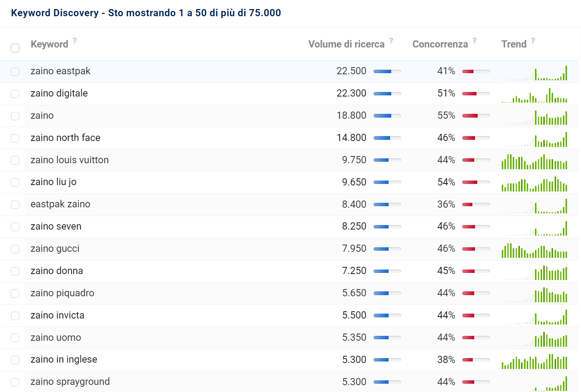Open keyword zaino sprayground
Image resolution: width=581 pixels, height=392 pixels.
70,382
